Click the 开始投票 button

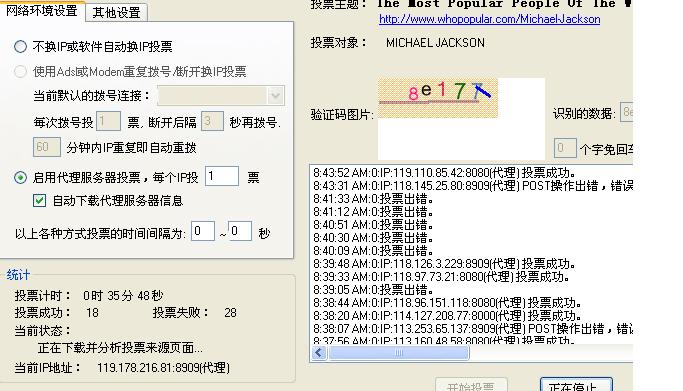(471, 385)
